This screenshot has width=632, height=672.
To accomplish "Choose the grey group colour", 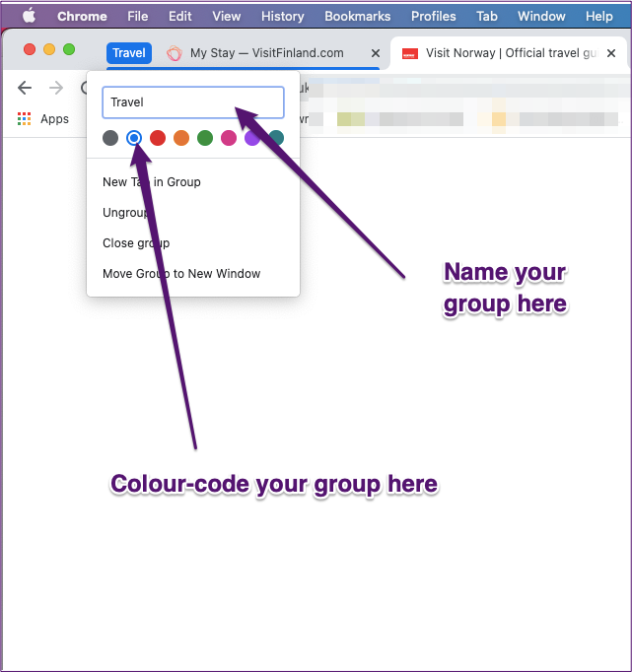I will [110, 138].
